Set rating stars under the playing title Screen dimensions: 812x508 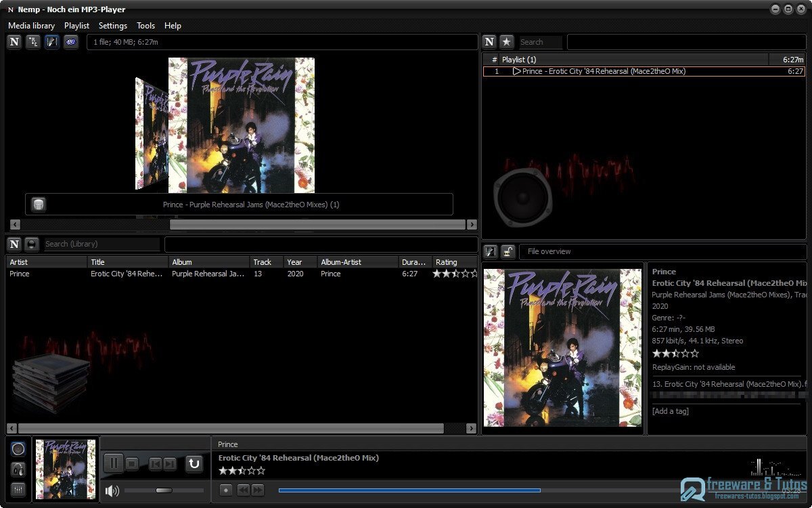242,470
